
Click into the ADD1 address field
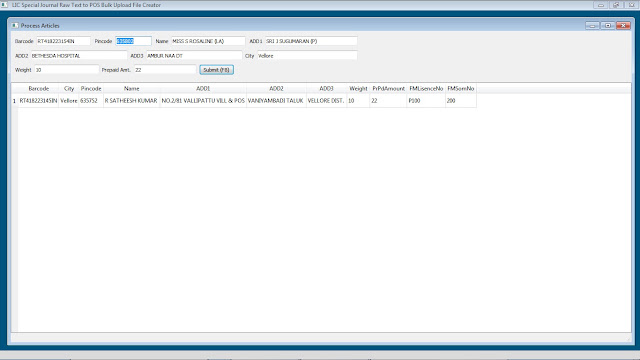311,41
